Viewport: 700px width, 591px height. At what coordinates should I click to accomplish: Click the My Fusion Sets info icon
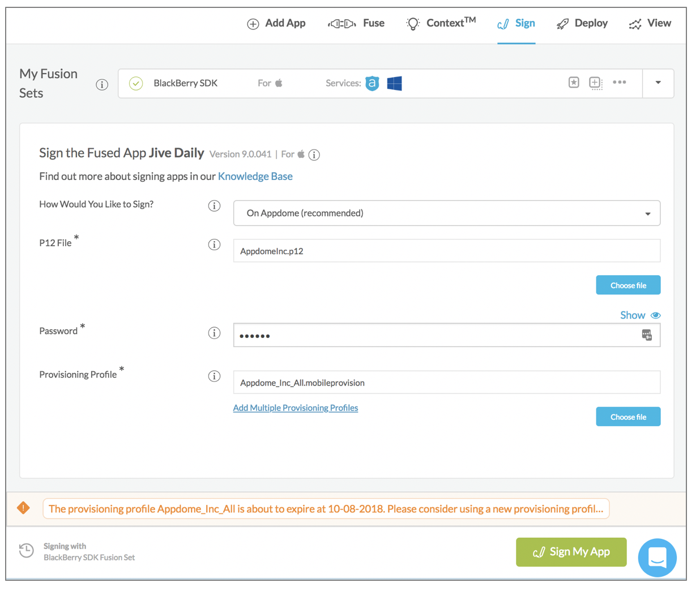102,85
